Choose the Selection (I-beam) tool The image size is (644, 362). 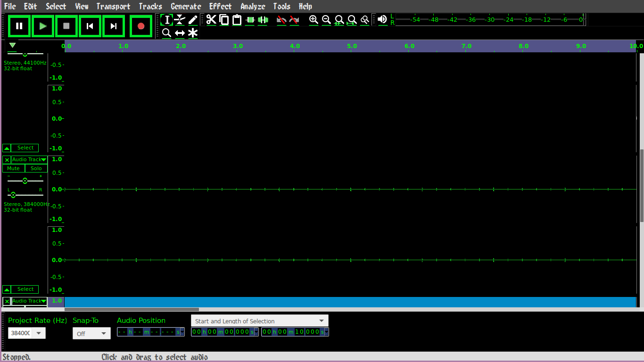[x=166, y=20]
